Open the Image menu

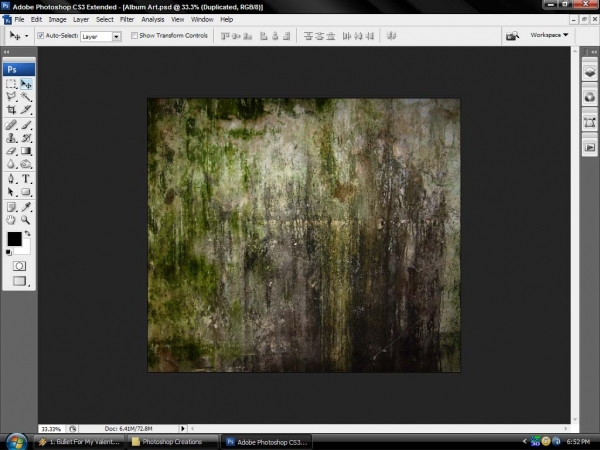57,20
